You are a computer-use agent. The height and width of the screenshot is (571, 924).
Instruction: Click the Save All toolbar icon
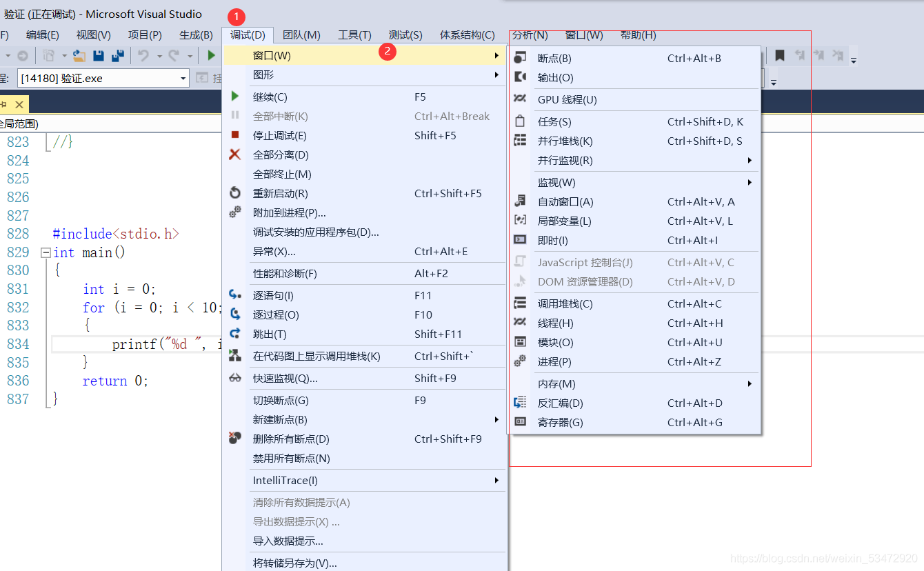(117, 56)
